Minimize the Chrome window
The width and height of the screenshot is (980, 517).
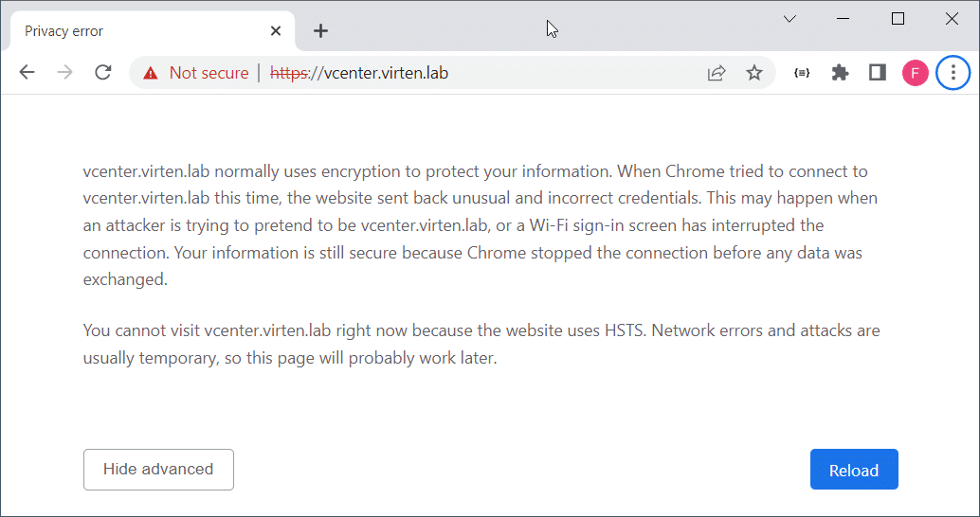point(844,19)
